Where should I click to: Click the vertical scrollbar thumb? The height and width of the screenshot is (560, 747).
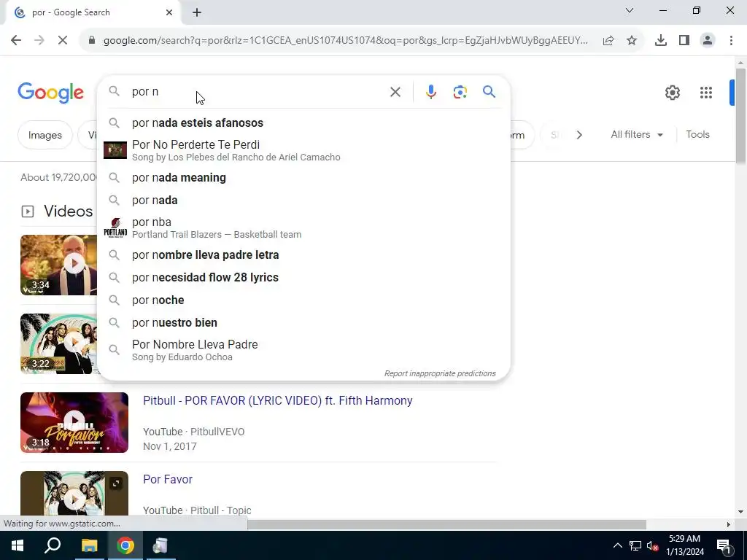click(x=740, y=117)
